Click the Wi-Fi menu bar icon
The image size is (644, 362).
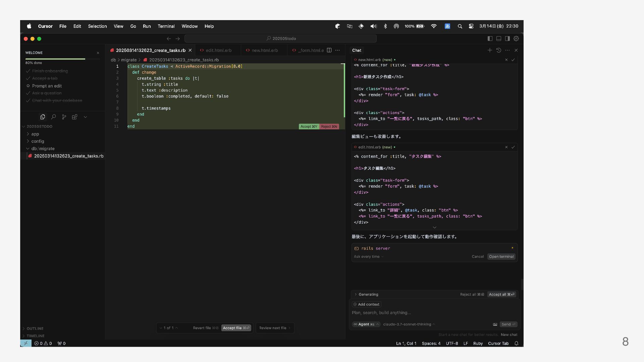coord(434,26)
